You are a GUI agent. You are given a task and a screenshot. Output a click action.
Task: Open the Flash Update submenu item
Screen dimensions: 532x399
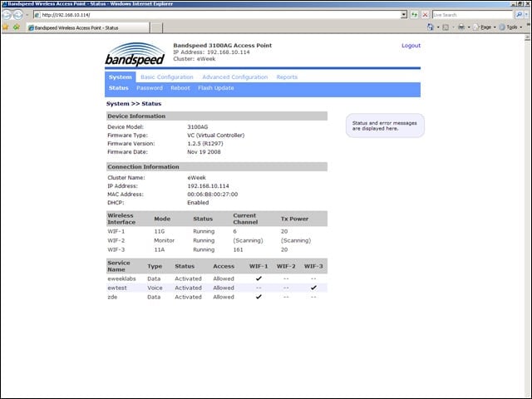point(216,88)
